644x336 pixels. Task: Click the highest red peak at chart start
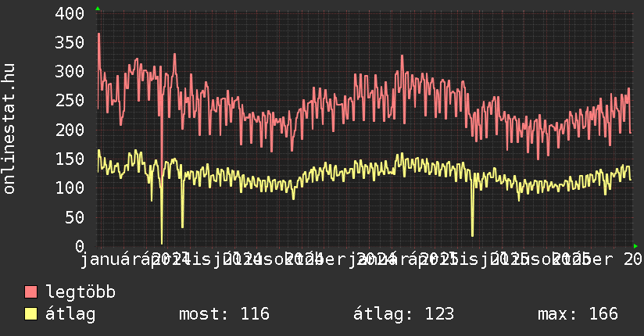98,34
